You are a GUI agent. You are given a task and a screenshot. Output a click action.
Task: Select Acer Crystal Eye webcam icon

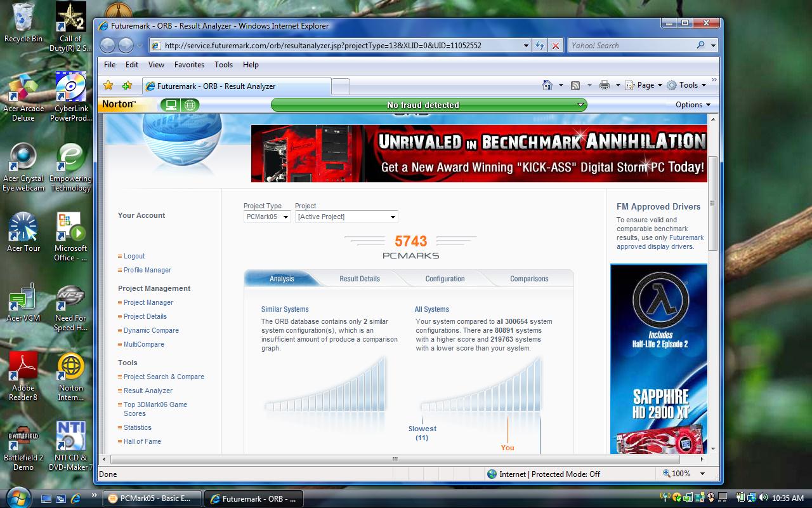click(23, 167)
